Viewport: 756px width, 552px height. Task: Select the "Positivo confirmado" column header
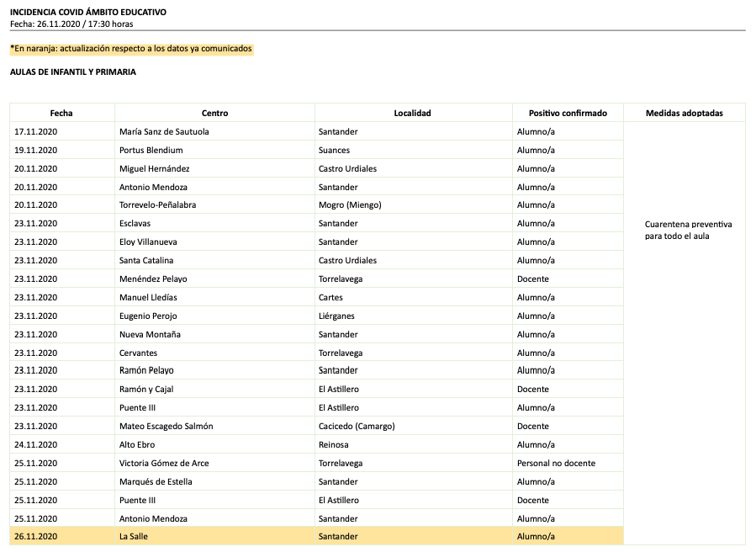tap(568, 113)
